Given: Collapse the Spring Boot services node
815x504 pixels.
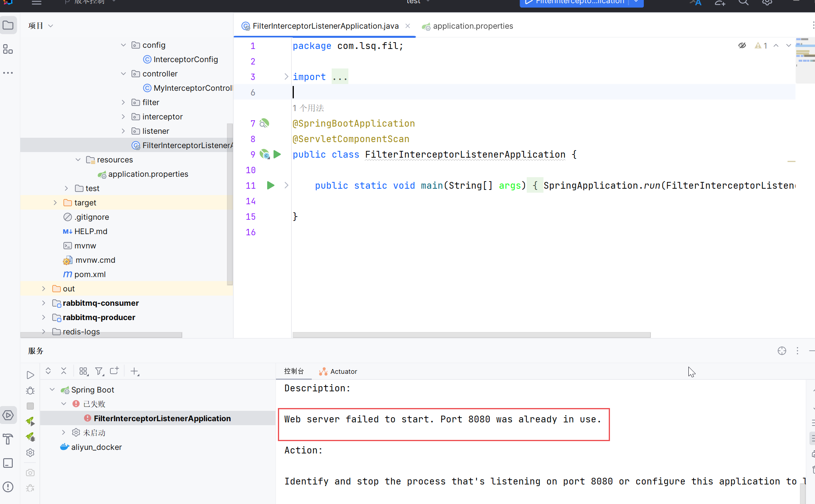Looking at the screenshot, I should point(52,390).
